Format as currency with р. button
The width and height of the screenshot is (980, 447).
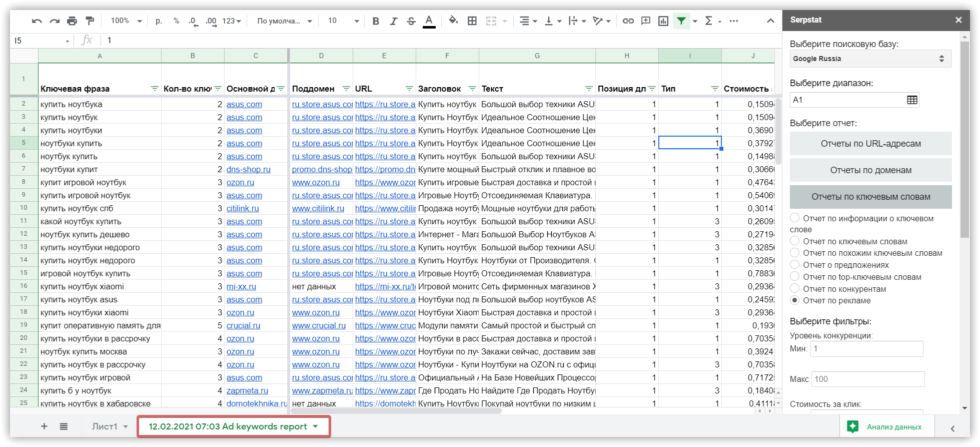coord(159,21)
